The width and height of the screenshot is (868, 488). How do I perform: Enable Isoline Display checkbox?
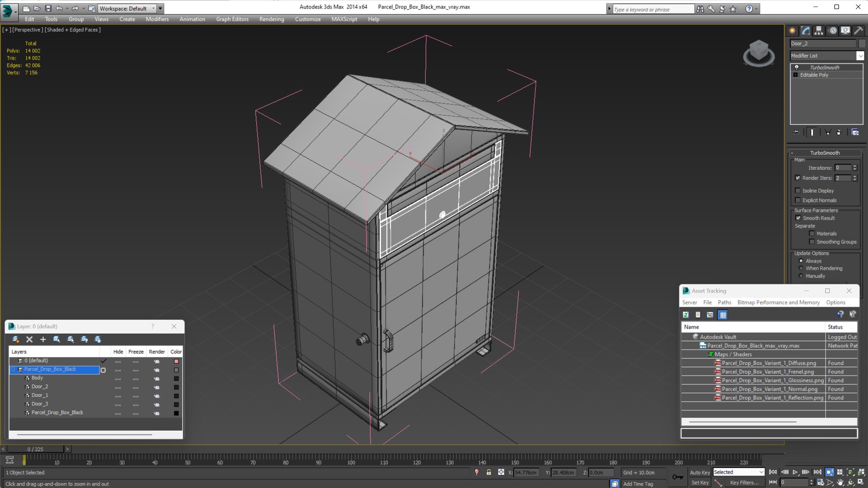point(798,191)
